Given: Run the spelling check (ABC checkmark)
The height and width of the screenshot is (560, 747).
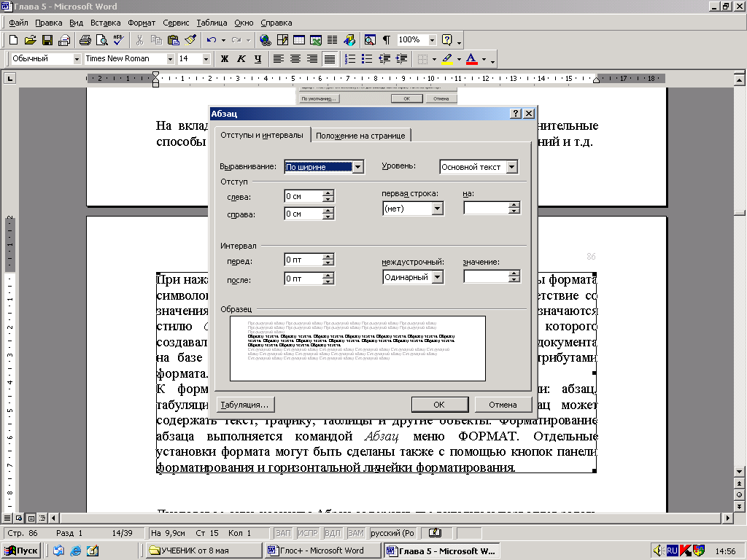Looking at the screenshot, I should (119, 40).
